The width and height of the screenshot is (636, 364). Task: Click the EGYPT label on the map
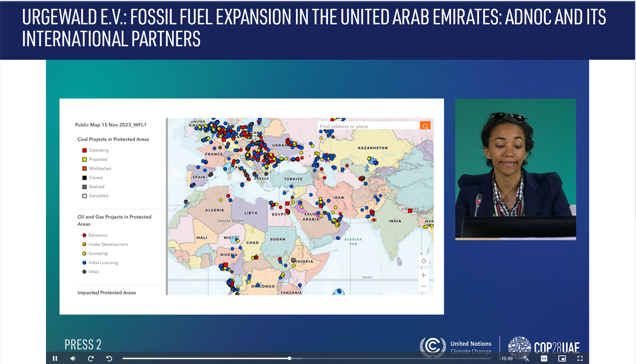279,214
